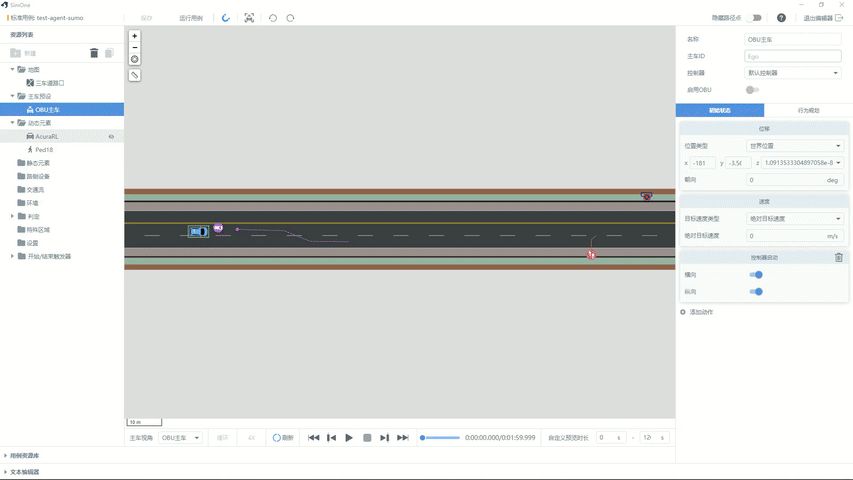Viewport: 853px width, 480px height.
Task: Click the recenter view target icon
Action: [135, 59]
